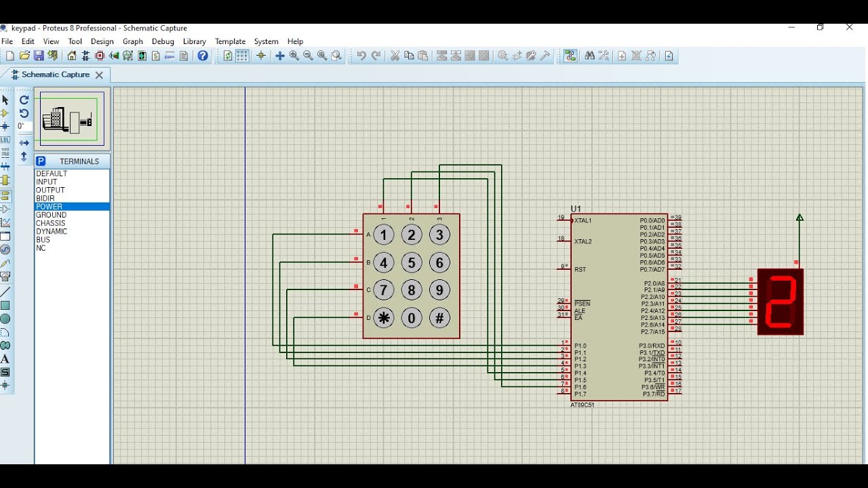Click the overview window thumbnail
The height and width of the screenshot is (488, 868).
pos(72,119)
